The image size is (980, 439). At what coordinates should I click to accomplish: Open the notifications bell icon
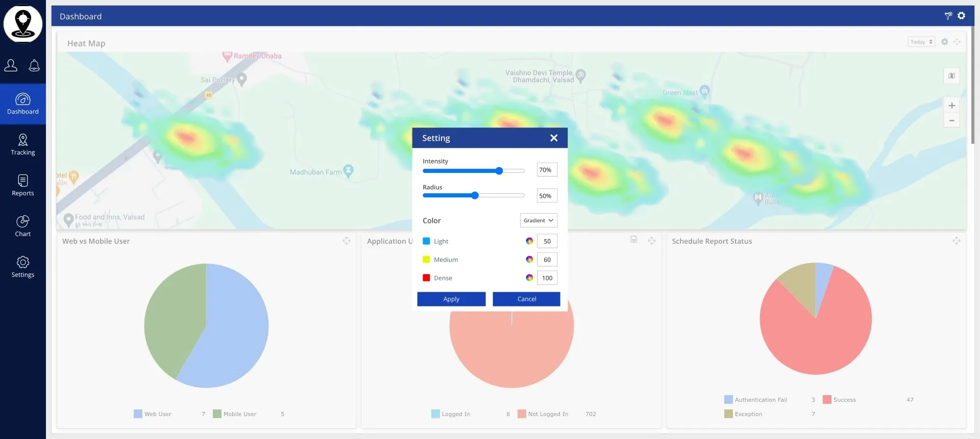(34, 65)
